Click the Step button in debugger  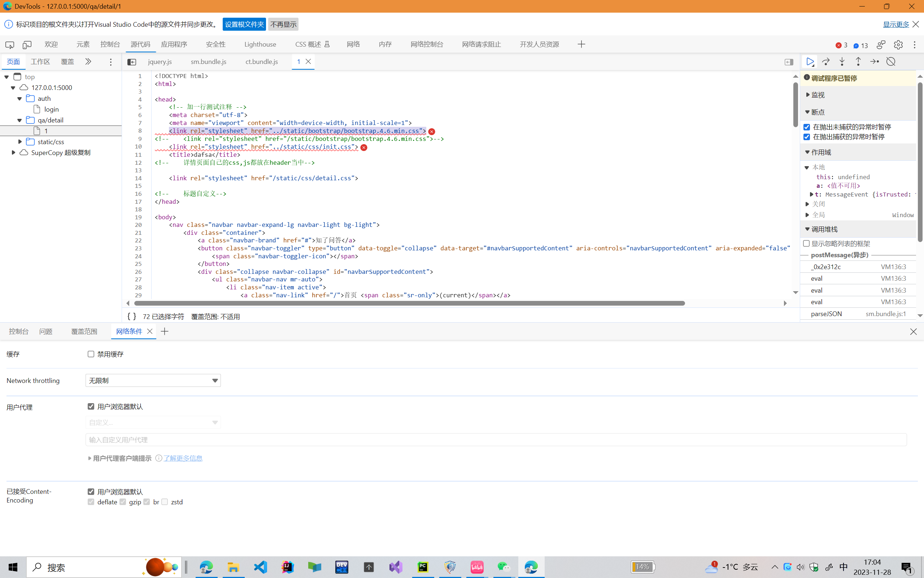pyautogui.click(x=874, y=61)
